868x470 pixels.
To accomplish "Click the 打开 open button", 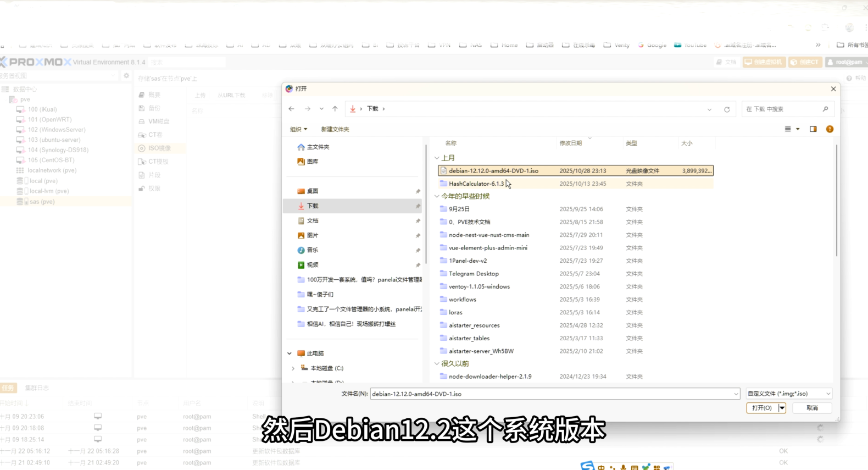I will [762, 408].
